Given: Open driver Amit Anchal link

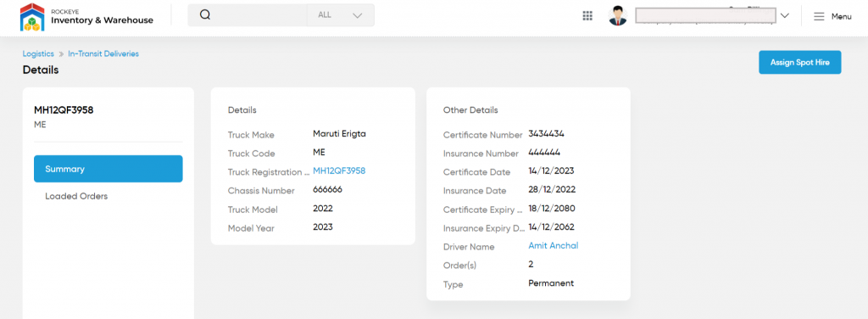Looking at the screenshot, I should [x=553, y=245].
